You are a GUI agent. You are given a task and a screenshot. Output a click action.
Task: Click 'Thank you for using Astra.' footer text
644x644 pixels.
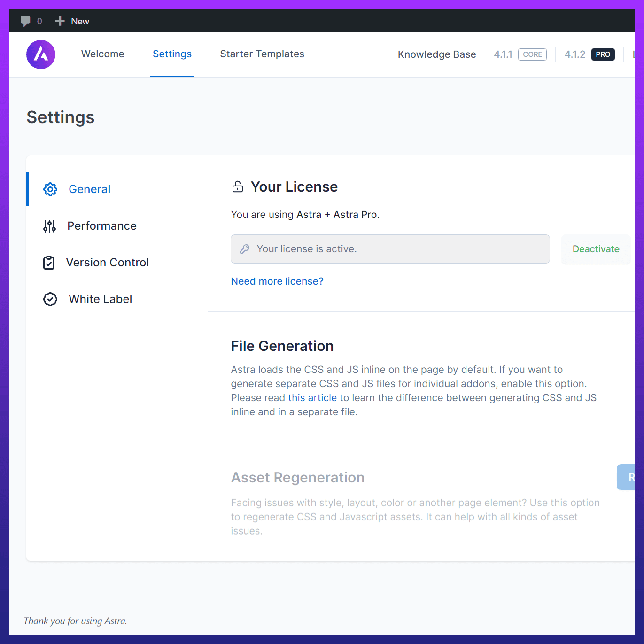pyautogui.click(x=75, y=621)
